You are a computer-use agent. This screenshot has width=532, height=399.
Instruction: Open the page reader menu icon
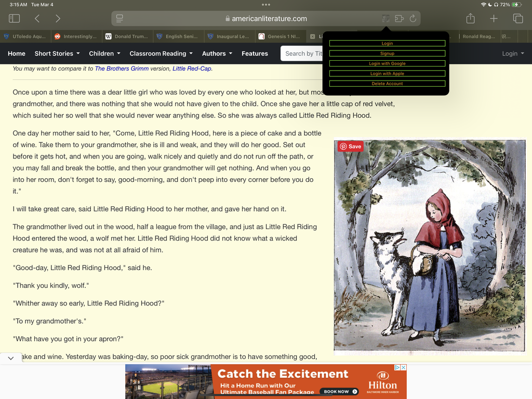(x=119, y=18)
